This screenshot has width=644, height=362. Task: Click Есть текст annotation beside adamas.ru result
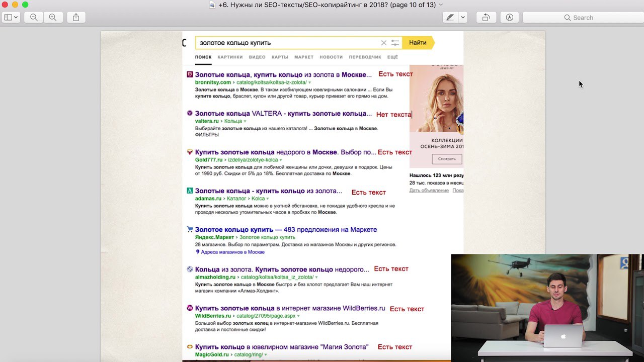pos(369,193)
